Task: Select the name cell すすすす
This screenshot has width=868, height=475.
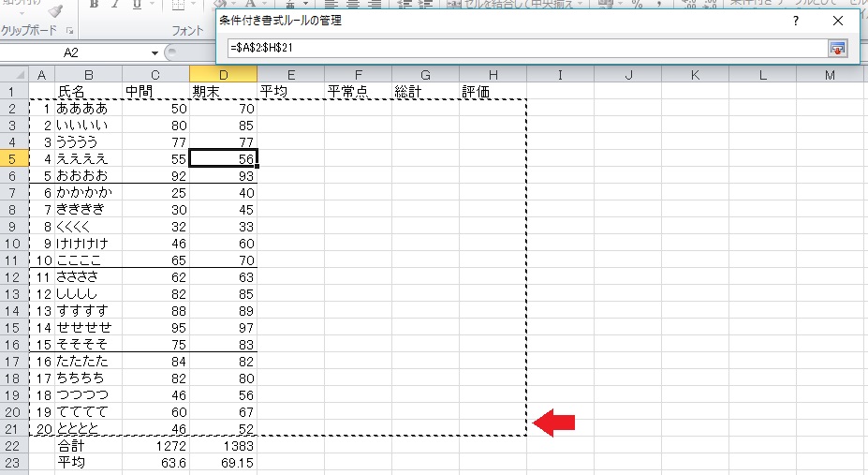Action: [89, 311]
